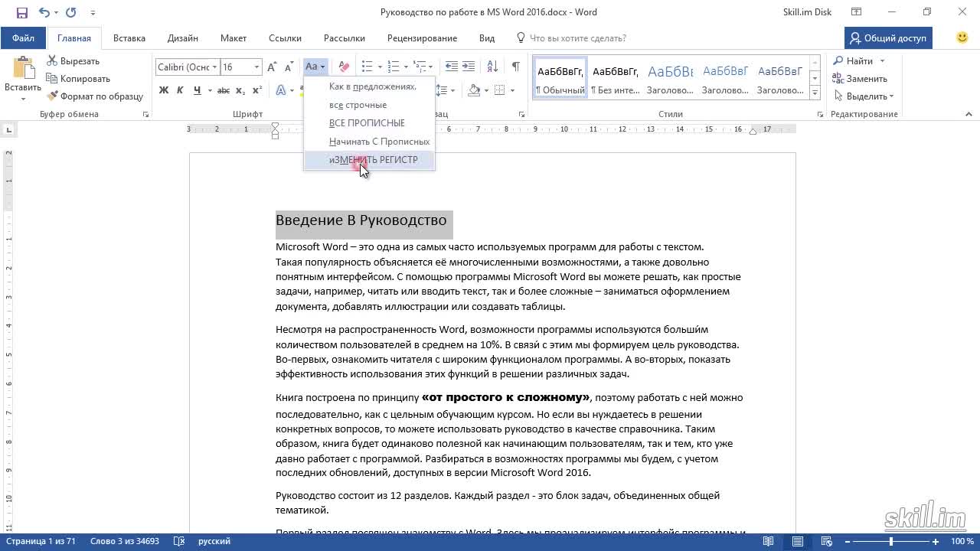Decrease font size with the small A
The height and width of the screenshot is (551, 980).
289,67
